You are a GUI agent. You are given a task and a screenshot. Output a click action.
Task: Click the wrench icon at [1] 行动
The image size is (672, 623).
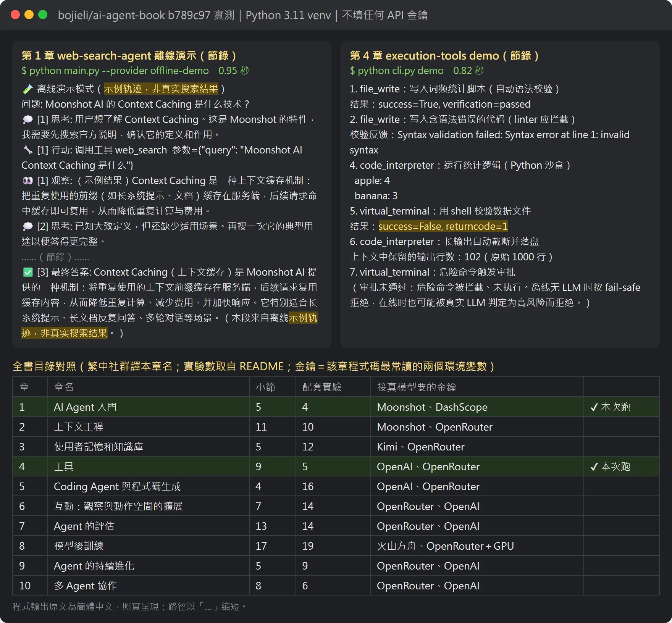(28, 150)
